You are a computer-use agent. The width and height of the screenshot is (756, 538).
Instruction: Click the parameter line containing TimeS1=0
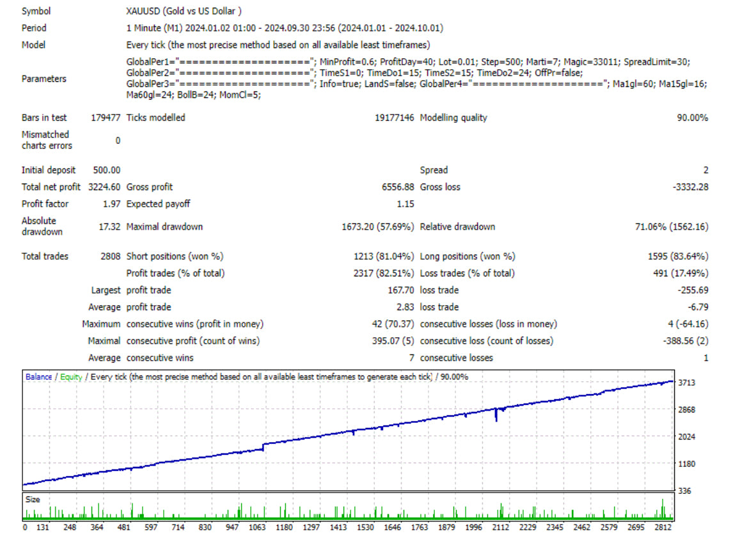click(x=354, y=73)
